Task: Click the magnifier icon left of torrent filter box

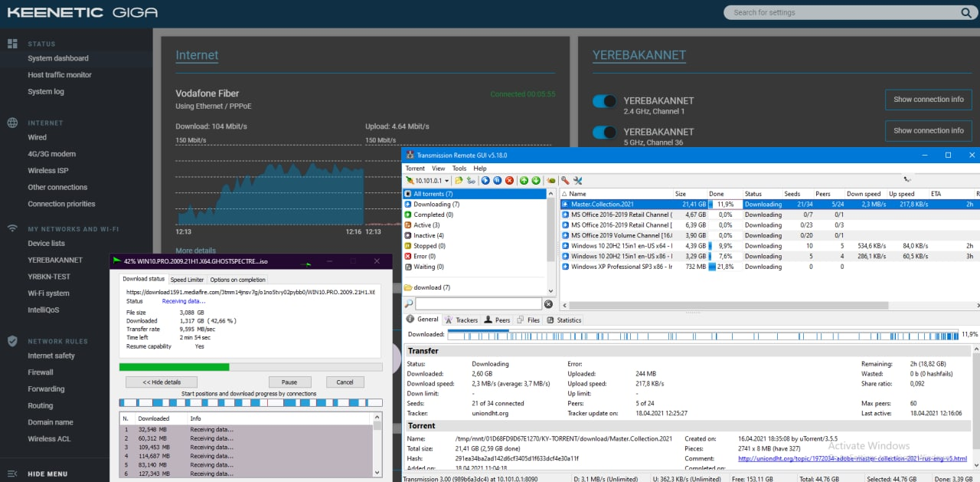Action: point(409,304)
